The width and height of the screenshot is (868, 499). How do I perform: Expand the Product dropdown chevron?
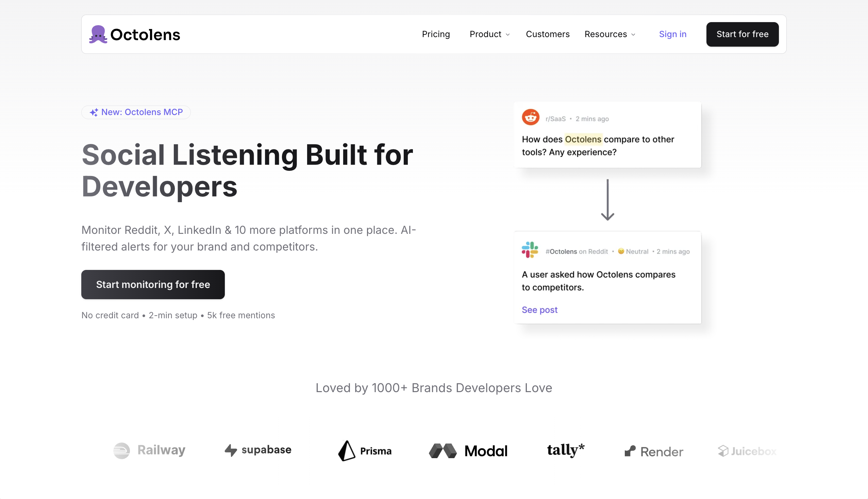507,35
